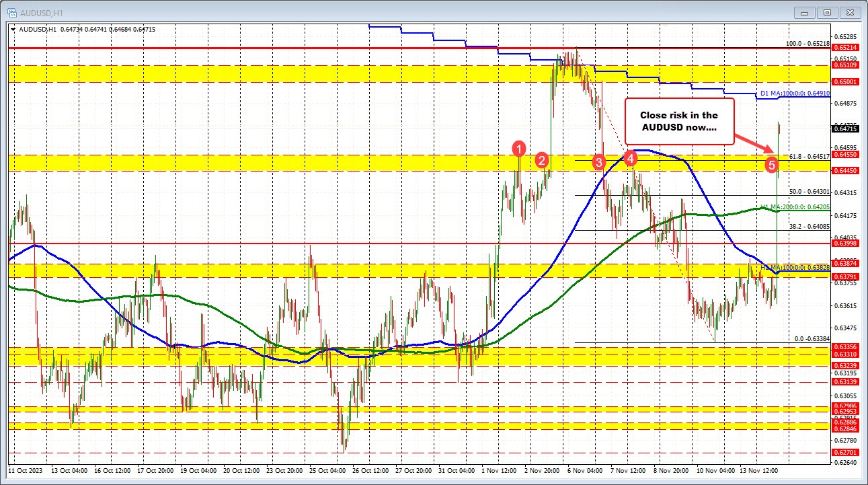Select the red circled marker 1
The width and height of the screenshot is (868, 485).
[x=519, y=150]
